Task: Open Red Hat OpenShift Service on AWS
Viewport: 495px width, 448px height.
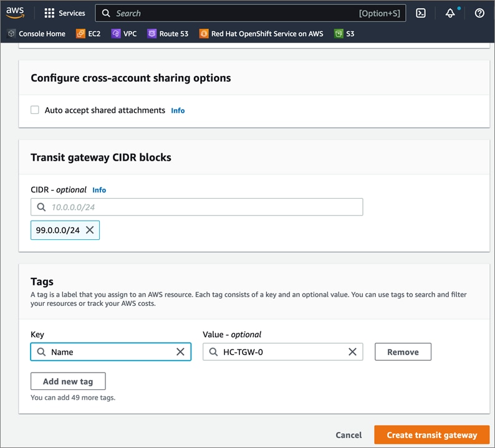Action: (x=267, y=34)
